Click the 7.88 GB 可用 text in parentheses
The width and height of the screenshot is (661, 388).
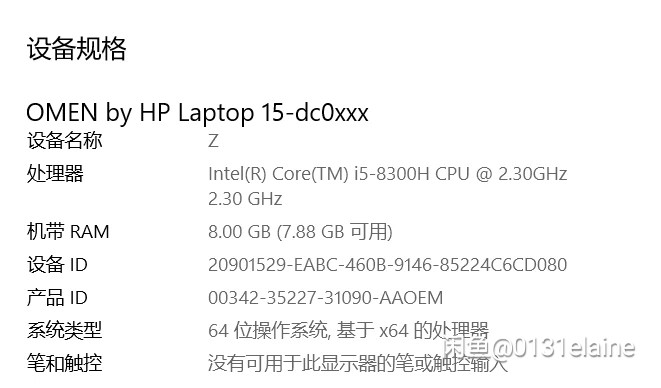(x=335, y=232)
